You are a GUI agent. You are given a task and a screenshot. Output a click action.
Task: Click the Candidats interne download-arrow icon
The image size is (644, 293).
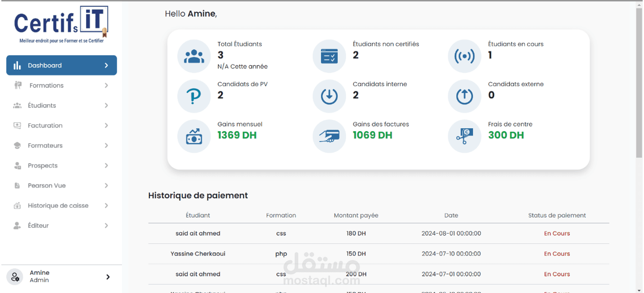tap(329, 96)
